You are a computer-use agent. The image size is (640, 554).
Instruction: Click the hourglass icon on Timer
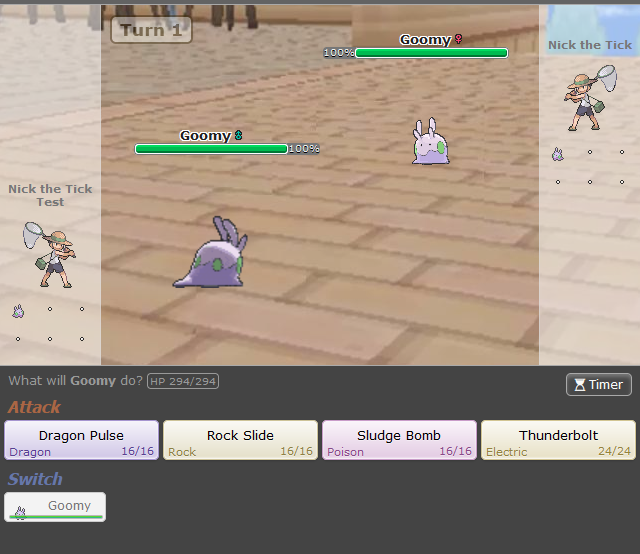point(580,385)
